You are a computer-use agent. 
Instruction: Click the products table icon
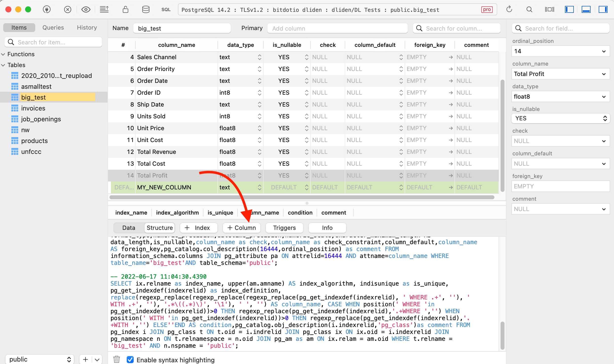[15, 141]
